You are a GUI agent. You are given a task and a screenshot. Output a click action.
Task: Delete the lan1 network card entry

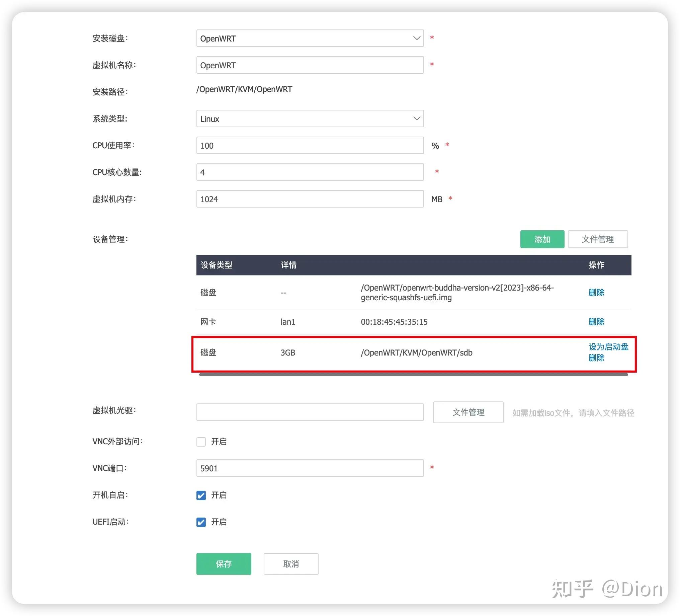click(x=596, y=321)
